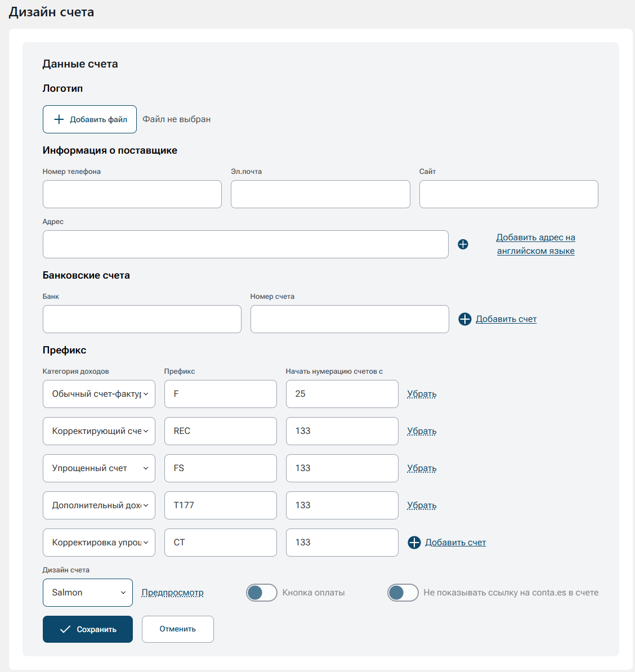The width and height of the screenshot is (635, 672).
Task: Click the link to add an English address
Action: click(x=535, y=244)
